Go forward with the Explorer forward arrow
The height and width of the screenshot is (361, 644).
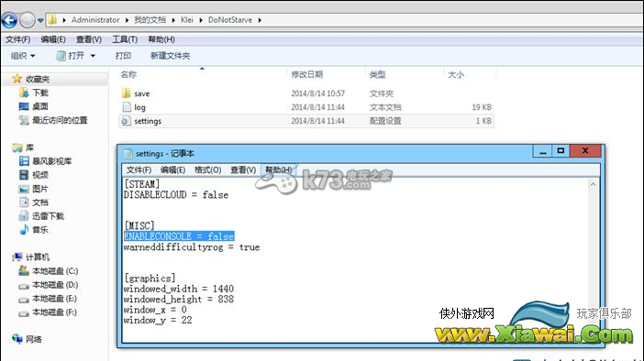[28, 19]
